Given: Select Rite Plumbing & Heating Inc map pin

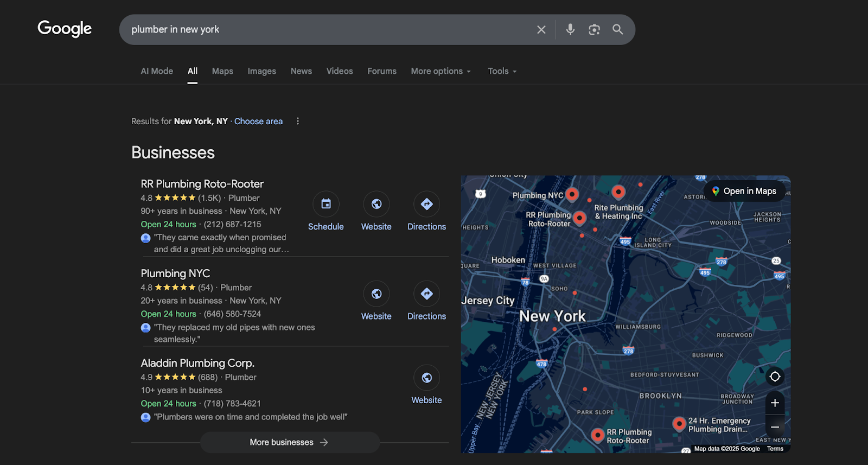Looking at the screenshot, I should coord(618,192).
